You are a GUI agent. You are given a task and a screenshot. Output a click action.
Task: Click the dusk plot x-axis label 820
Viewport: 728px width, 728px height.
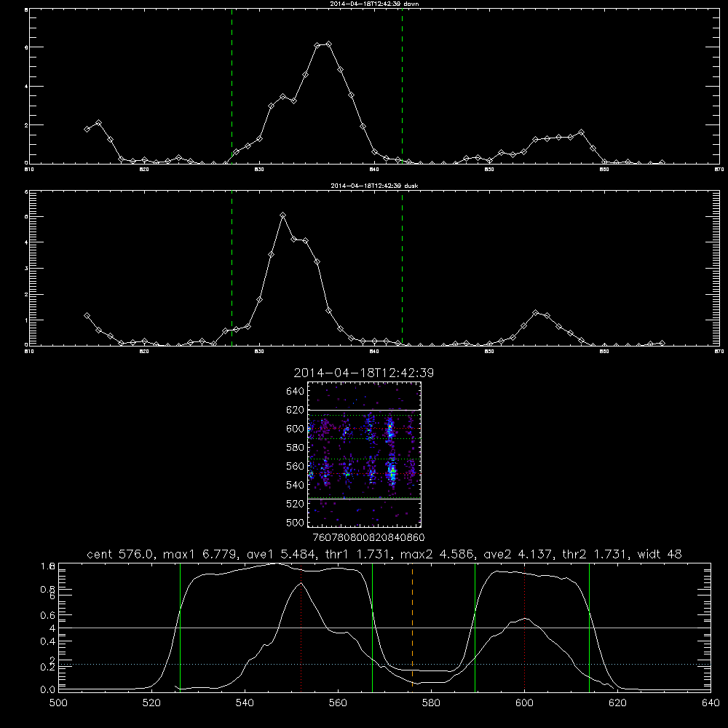144,352
